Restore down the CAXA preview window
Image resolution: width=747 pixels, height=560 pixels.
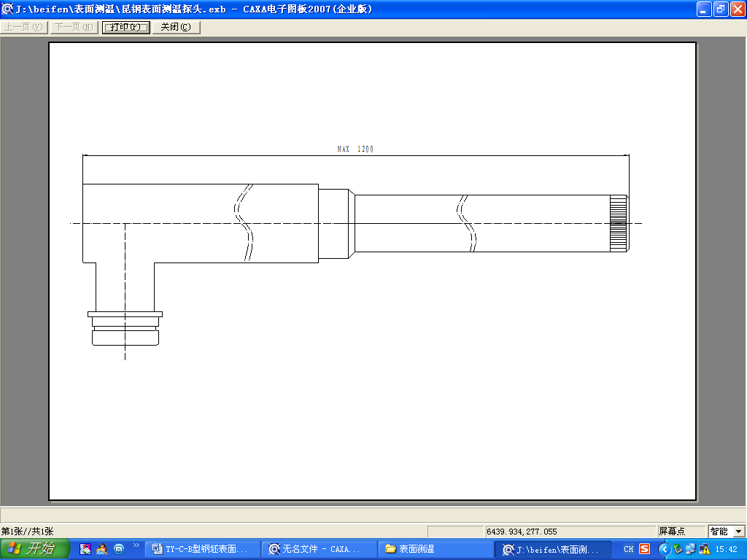coord(720,9)
